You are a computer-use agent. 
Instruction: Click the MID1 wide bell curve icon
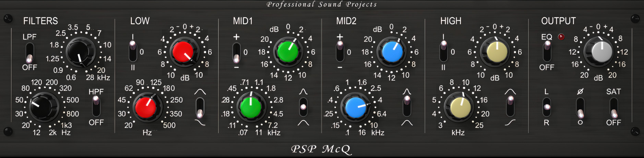[x=303, y=123]
